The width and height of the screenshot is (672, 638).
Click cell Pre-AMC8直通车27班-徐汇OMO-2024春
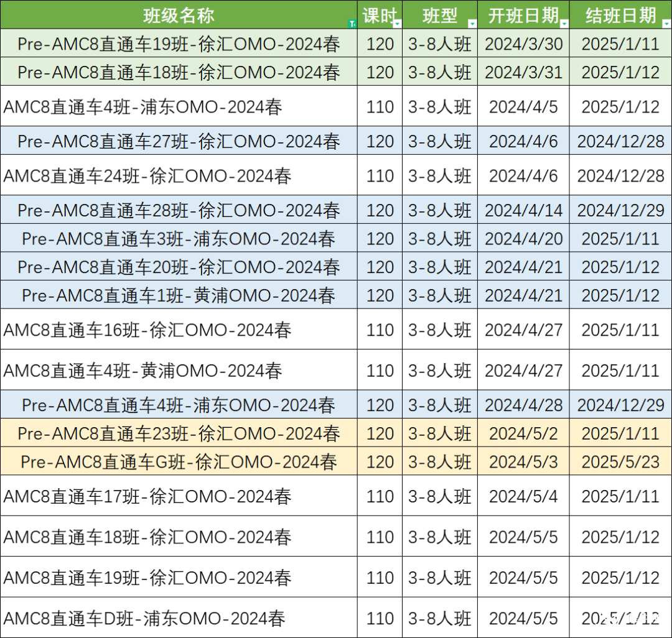pos(179,141)
